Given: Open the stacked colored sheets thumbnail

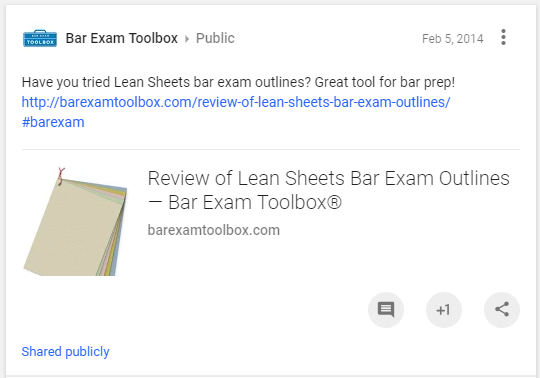Looking at the screenshot, I should click(x=75, y=222).
